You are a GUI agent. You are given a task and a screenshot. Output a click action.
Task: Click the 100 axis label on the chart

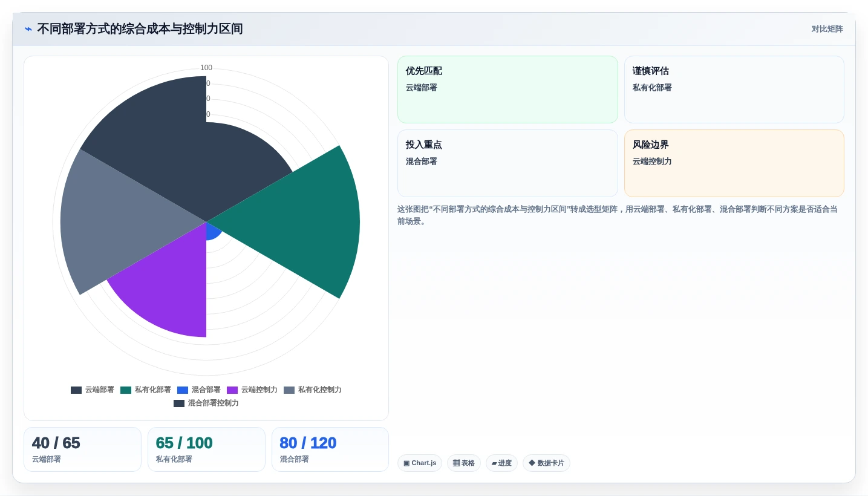206,68
